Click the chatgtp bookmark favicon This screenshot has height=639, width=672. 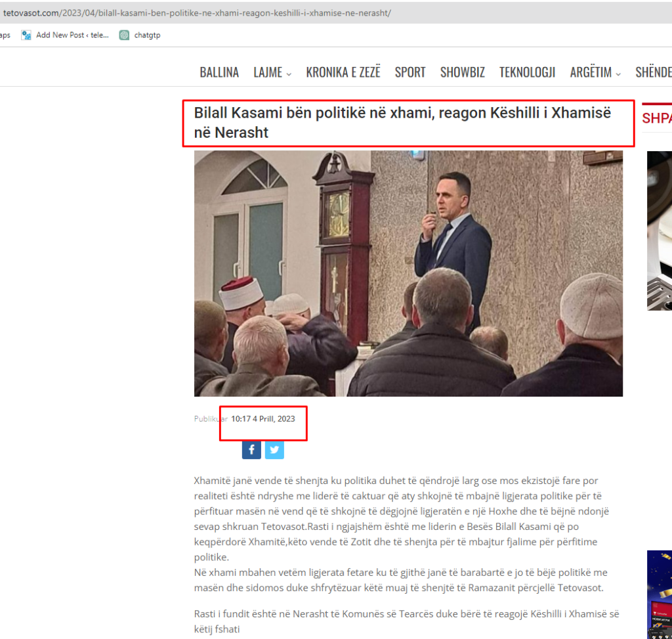coord(124,35)
